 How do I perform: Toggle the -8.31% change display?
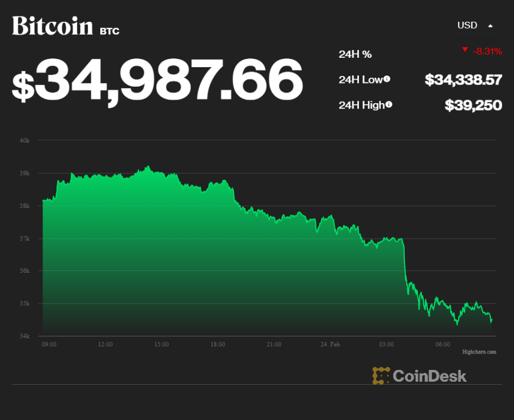tap(487, 51)
